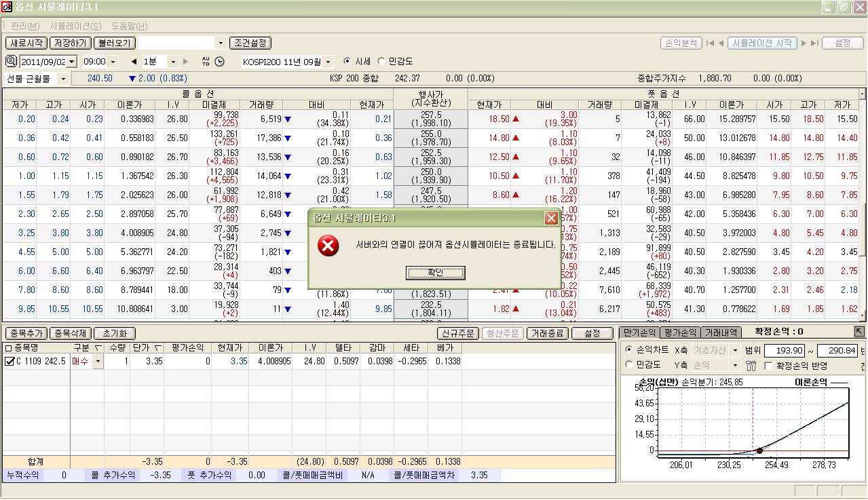Viewport: 868px width, 500px height.
Task: Click the red error icon in the dialog
Action: (329, 246)
